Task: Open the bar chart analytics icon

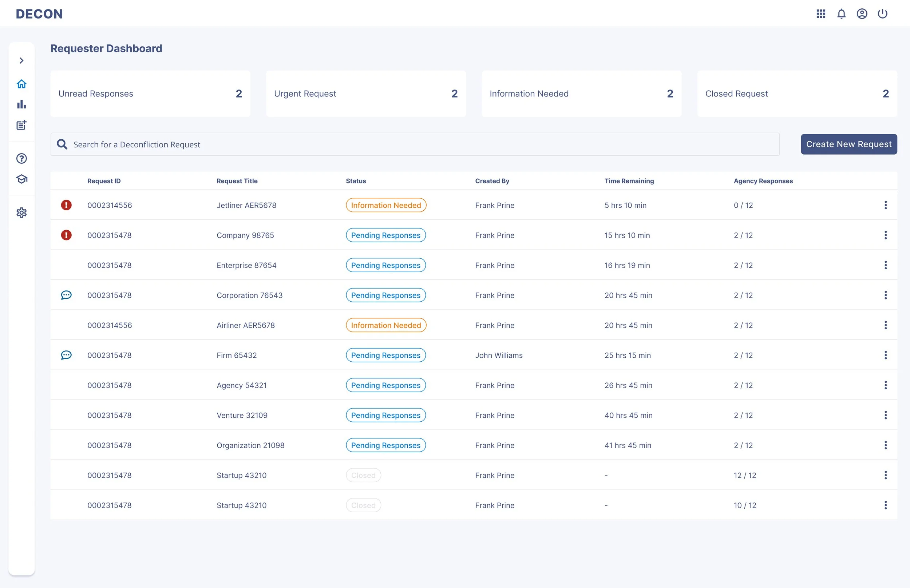Action: click(x=21, y=104)
